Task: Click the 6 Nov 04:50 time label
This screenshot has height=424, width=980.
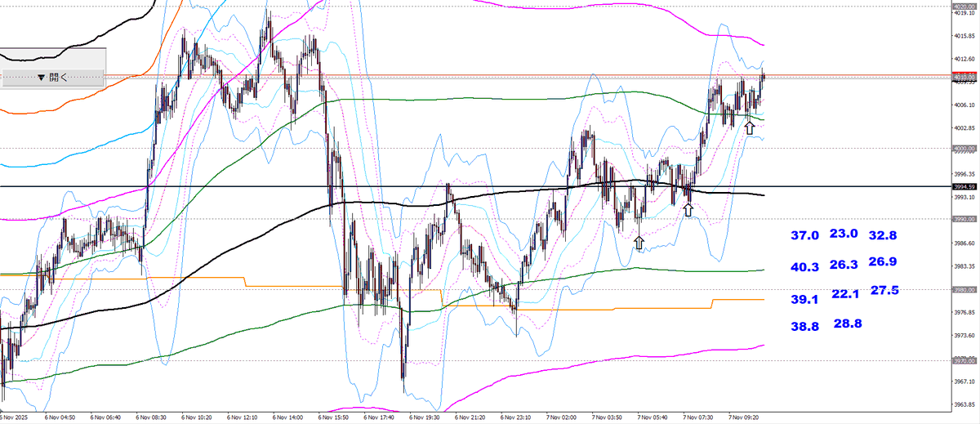Action: [x=60, y=417]
